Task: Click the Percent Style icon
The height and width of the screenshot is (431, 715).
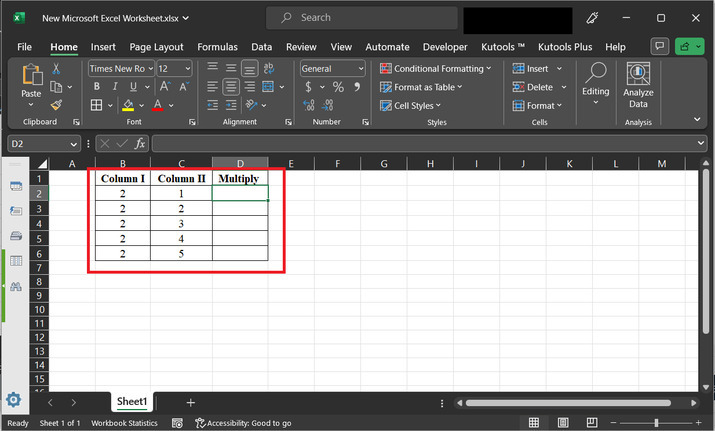Action: 338,87
